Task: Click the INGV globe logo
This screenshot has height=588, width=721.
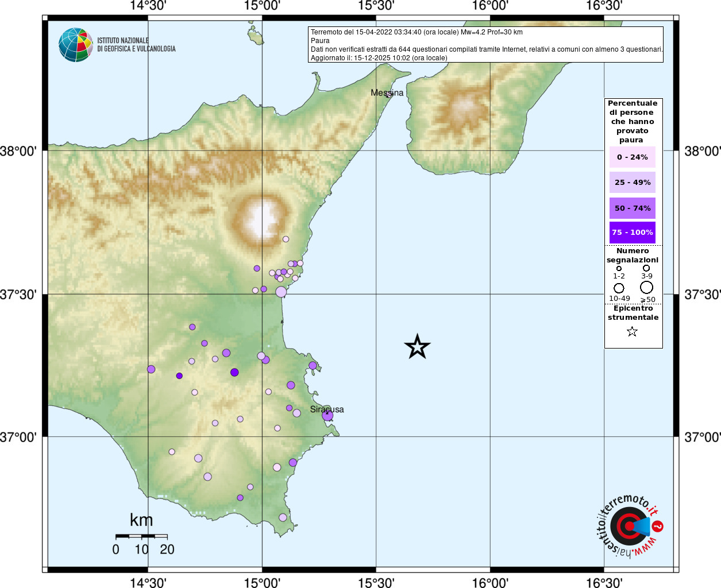Action: point(76,45)
